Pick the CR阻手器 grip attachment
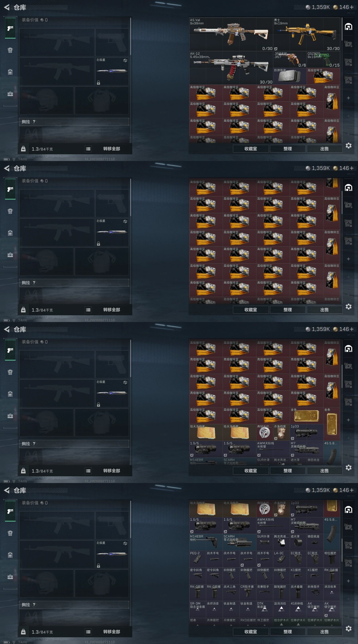The height and width of the screenshot is (644, 358). tap(248, 593)
